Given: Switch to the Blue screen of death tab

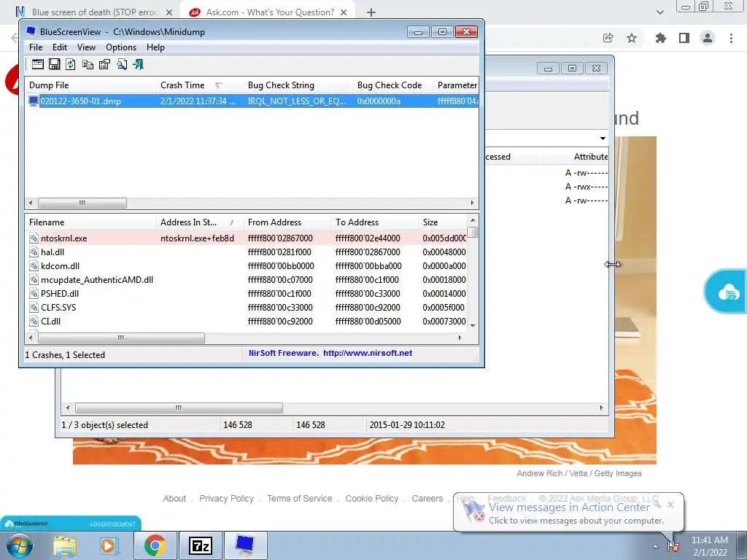Looking at the screenshot, I should (x=95, y=12).
